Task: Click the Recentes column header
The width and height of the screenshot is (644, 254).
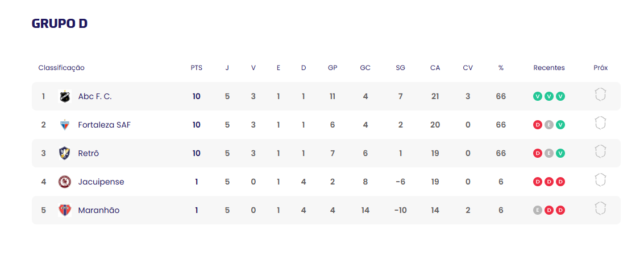Action: 549,68
